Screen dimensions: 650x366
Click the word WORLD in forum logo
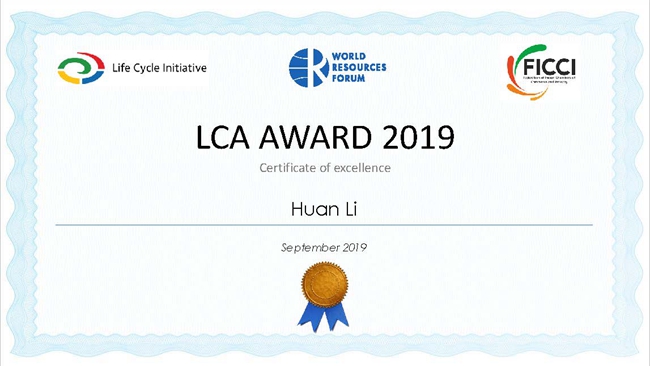349,56
